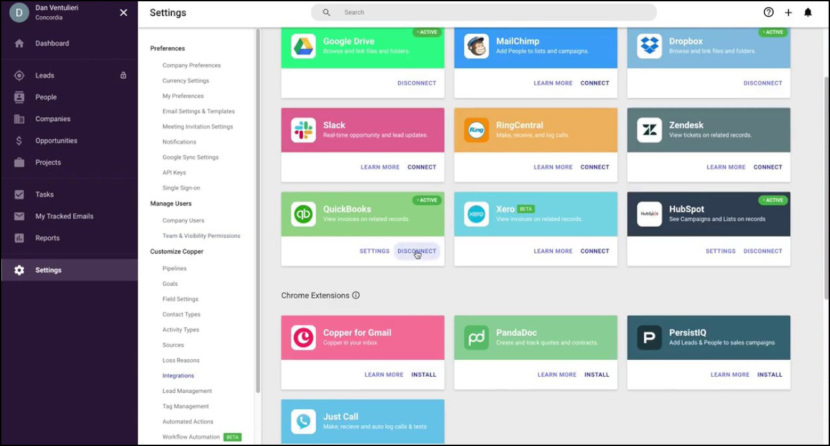Close the left navigation sidebar
830x446 pixels.
123,13
